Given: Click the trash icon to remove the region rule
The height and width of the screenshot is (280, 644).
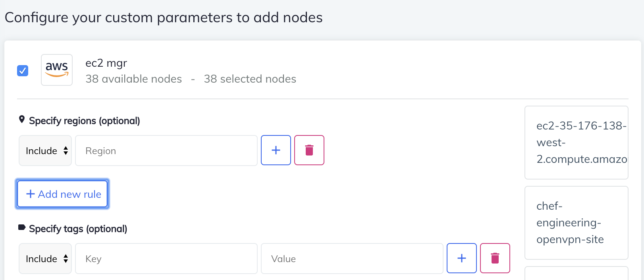Looking at the screenshot, I should pyautogui.click(x=309, y=150).
